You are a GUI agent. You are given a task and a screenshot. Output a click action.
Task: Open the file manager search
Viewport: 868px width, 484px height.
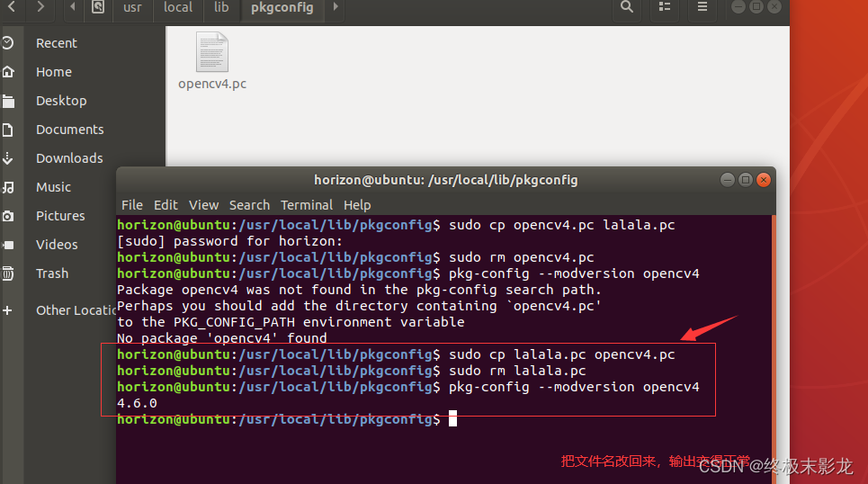click(x=627, y=7)
